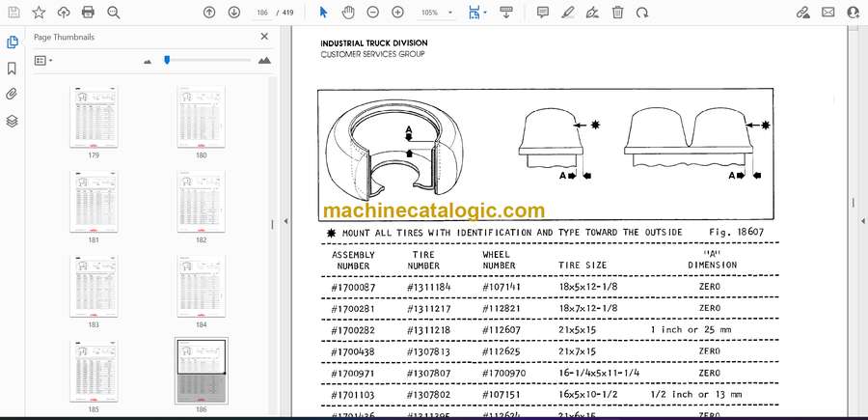Click the bookmark star icon
This screenshot has height=420, width=868.
point(39,13)
